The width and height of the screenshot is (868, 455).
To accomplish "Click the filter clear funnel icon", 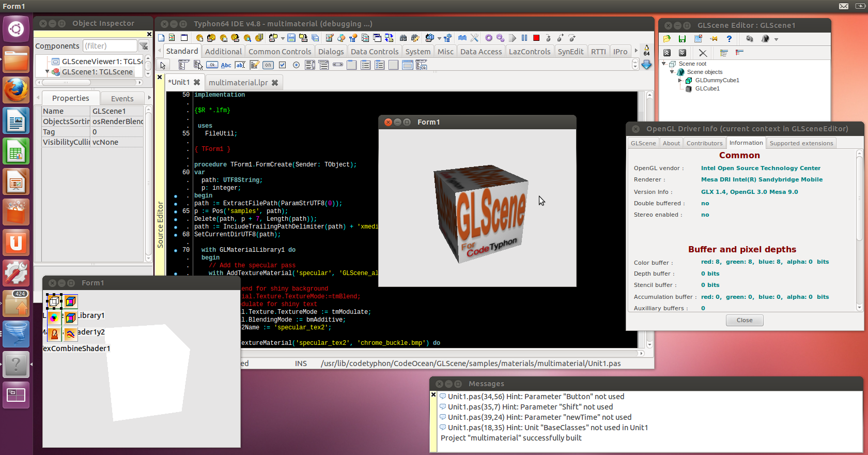I will point(144,46).
